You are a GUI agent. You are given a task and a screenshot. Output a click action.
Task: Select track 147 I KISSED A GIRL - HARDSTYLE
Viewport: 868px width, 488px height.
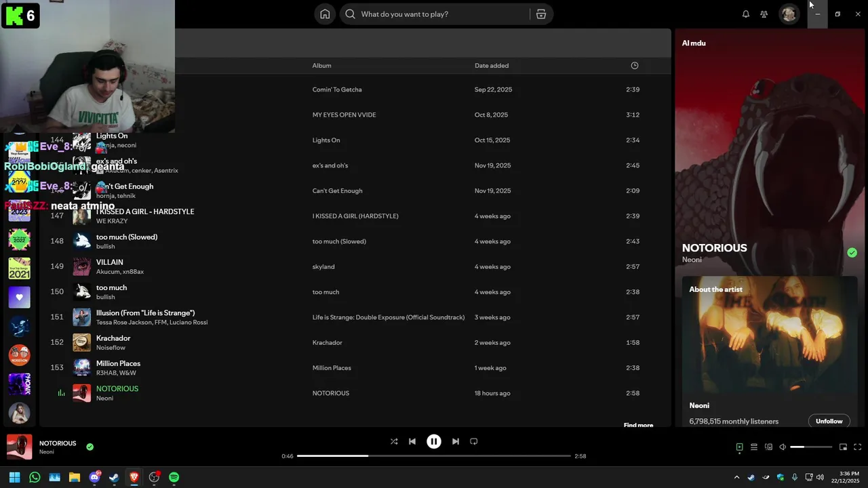pos(355,216)
